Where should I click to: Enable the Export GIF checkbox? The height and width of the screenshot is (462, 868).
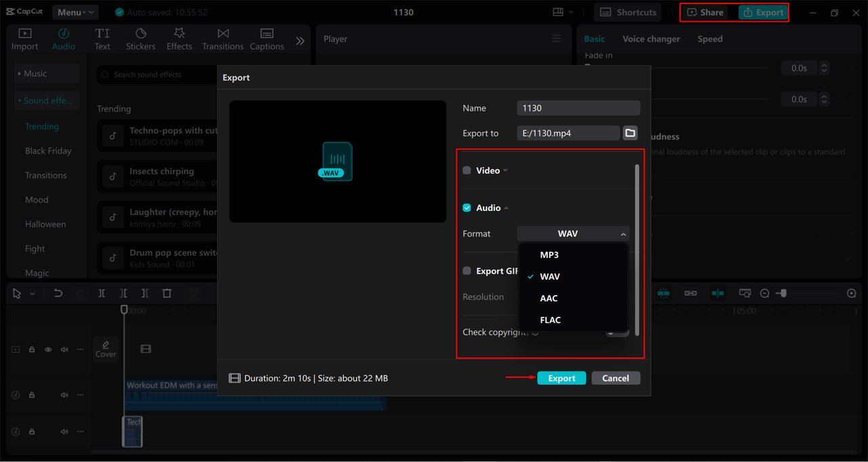pyautogui.click(x=467, y=271)
